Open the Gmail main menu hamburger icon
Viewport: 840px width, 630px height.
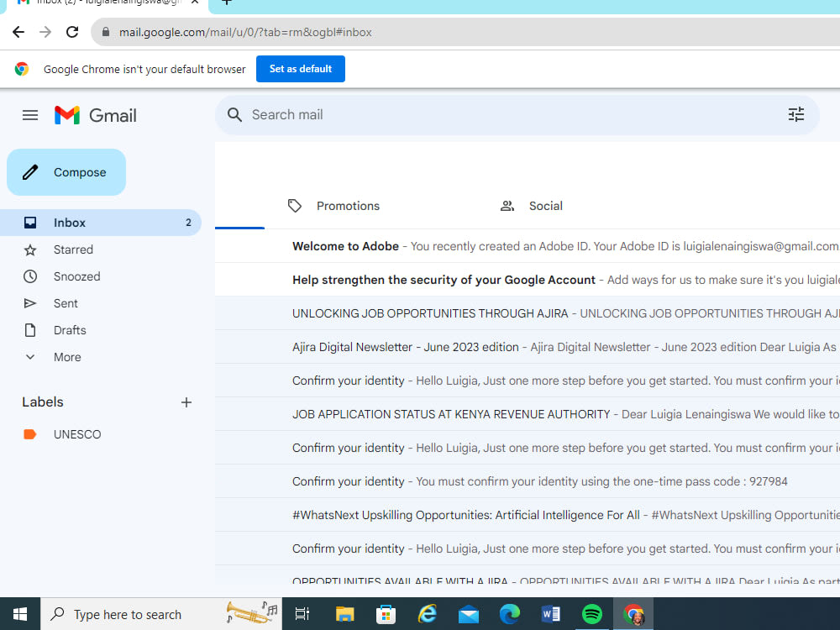[x=30, y=115]
